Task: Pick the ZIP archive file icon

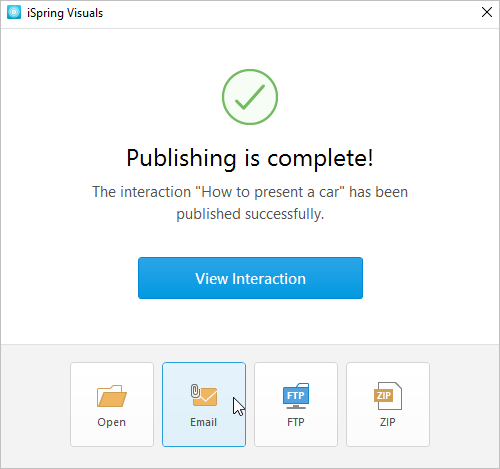Action: point(388,396)
